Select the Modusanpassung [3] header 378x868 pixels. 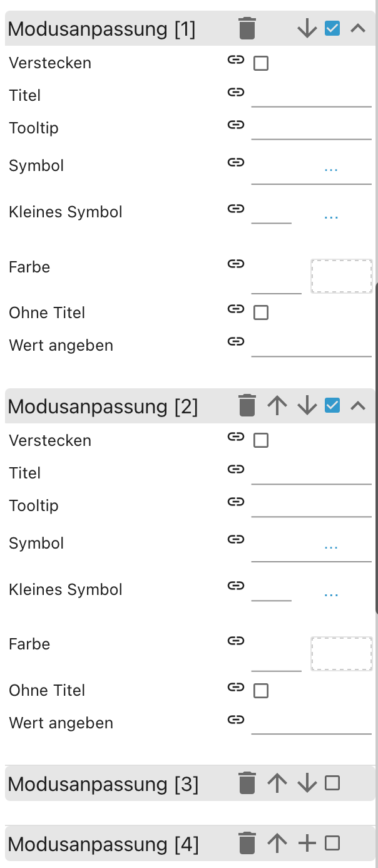[103, 784]
